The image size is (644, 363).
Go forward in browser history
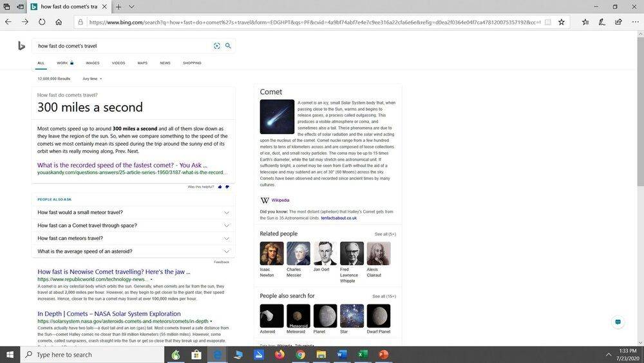tap(25, 22)
